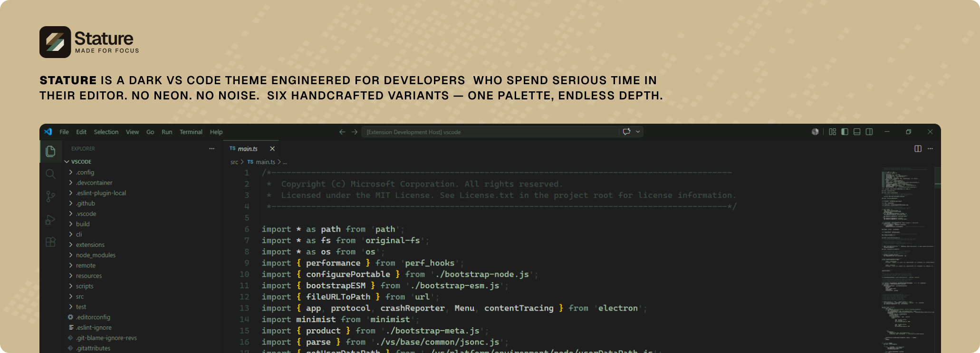Open the Search view in activity bar
The width and height of the screenshot is (980, 353).
coord(50,174)
